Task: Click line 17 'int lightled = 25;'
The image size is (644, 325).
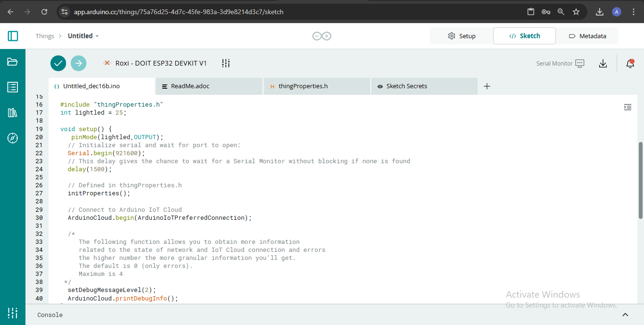Action: click(x=93, y=113)
